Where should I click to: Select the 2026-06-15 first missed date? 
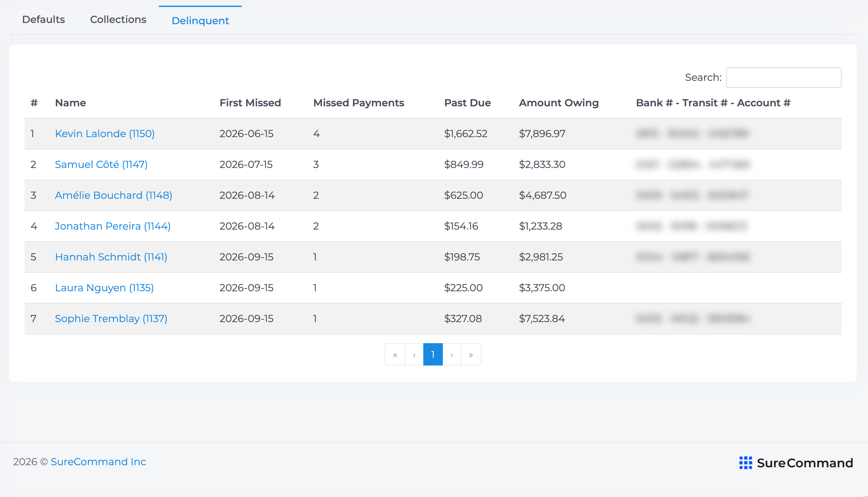pos(246,133)
